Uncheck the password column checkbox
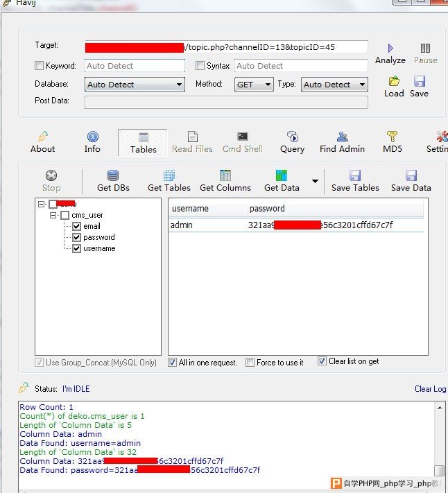The image size is (448, 493). tap(77, 237)
